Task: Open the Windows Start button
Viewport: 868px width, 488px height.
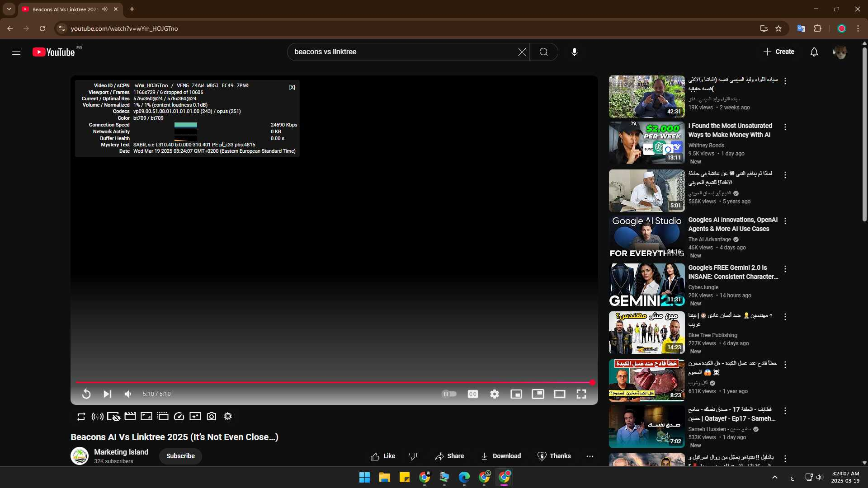Action: pos(364,477)
